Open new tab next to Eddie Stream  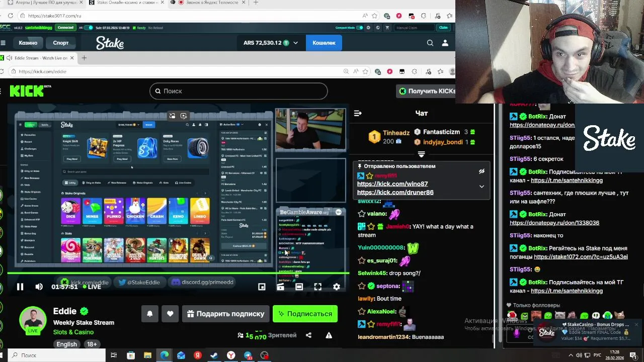84,58
